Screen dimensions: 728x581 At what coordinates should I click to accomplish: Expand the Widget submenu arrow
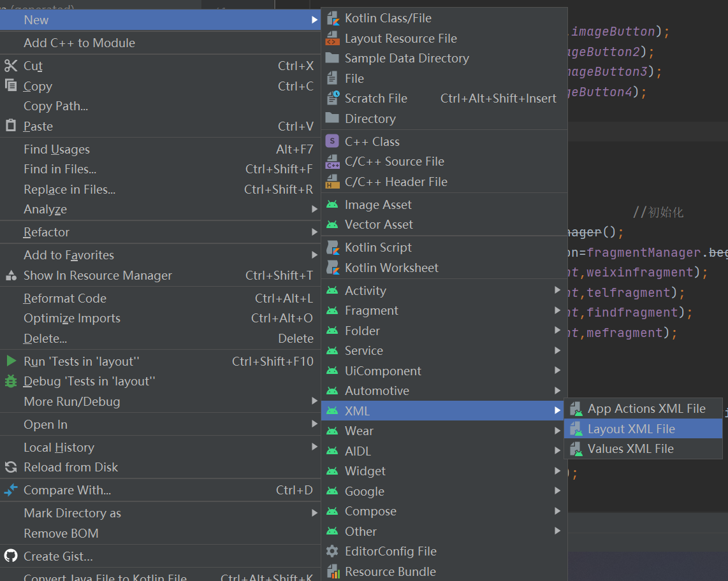click(x=557, y=471)
